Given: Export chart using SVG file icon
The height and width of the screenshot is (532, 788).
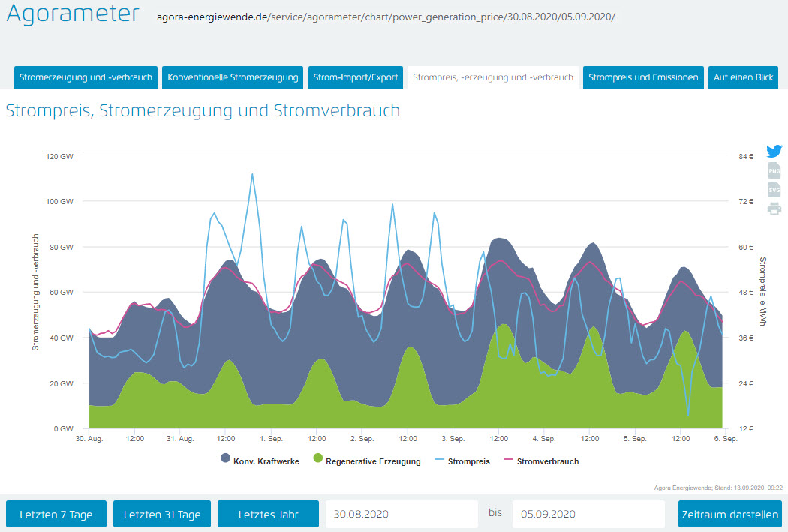Looking at the screenshot, I should pos(774,189).
